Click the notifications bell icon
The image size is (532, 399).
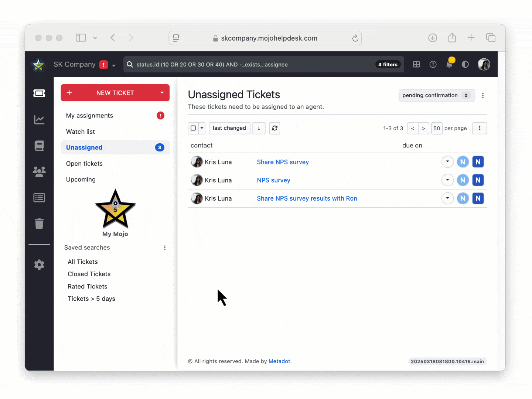[449, 64]
